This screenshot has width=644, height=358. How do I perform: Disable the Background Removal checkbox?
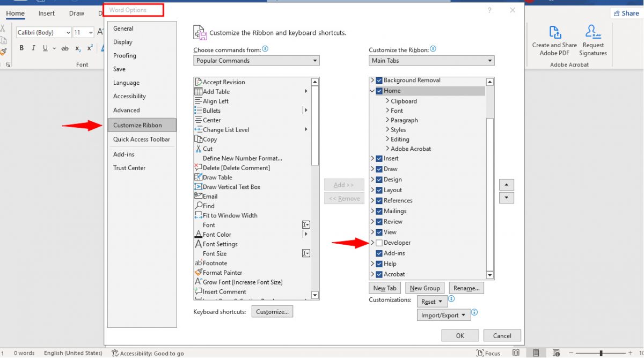pos(379,80)
